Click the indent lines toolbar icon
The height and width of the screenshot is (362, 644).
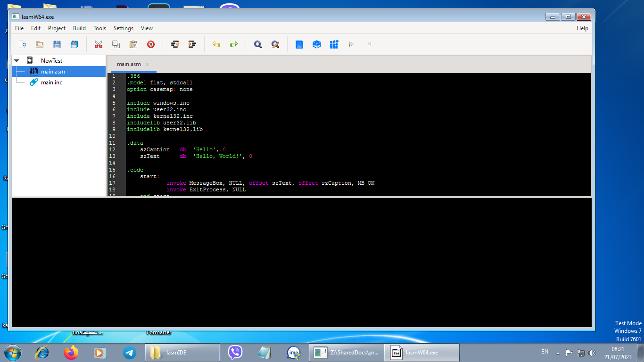click(192, 44)
